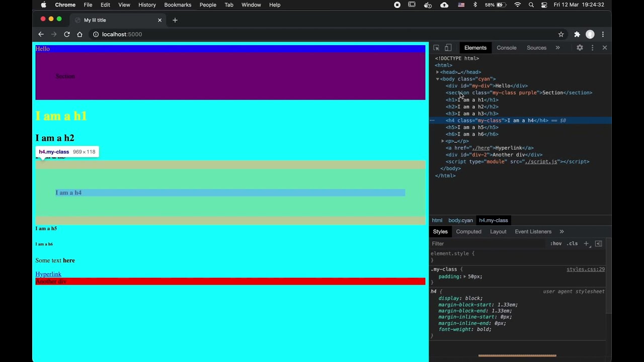Select the h6 element node

tap(472, 134)
